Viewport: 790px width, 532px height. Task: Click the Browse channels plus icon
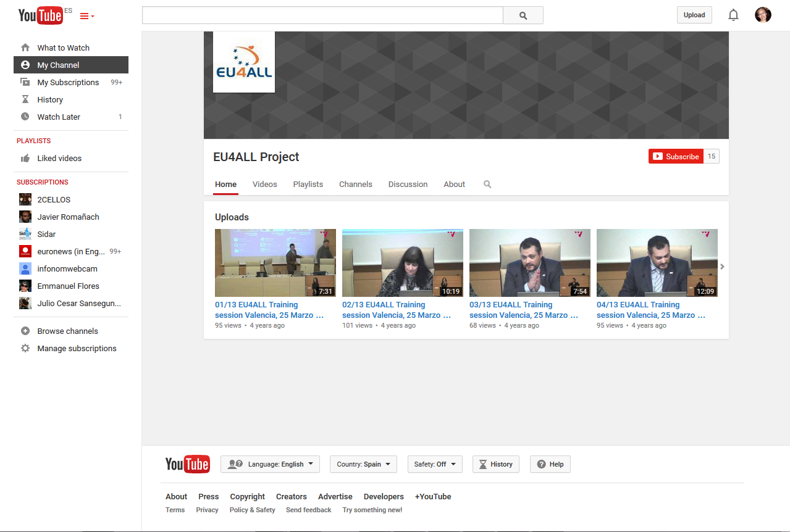[25, 331]
